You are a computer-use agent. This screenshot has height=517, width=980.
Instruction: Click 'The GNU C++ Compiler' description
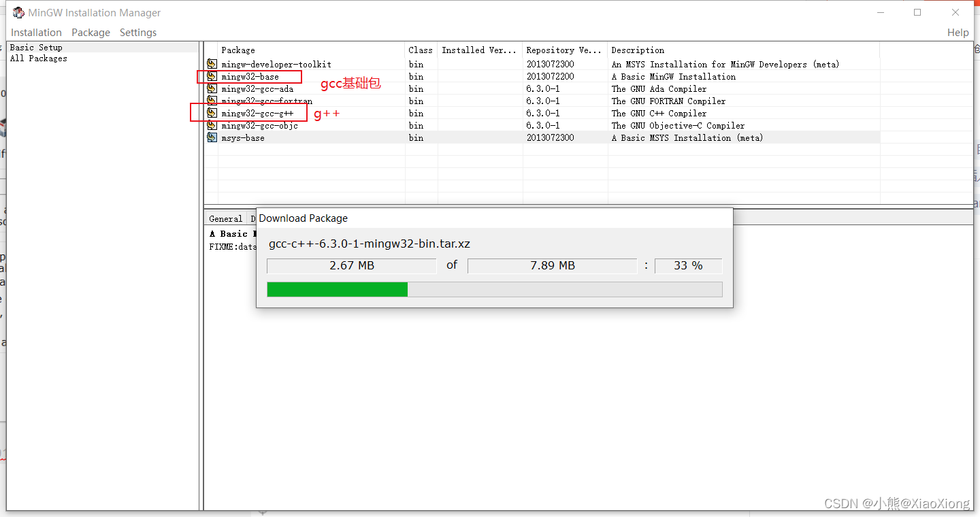[659, 113]
